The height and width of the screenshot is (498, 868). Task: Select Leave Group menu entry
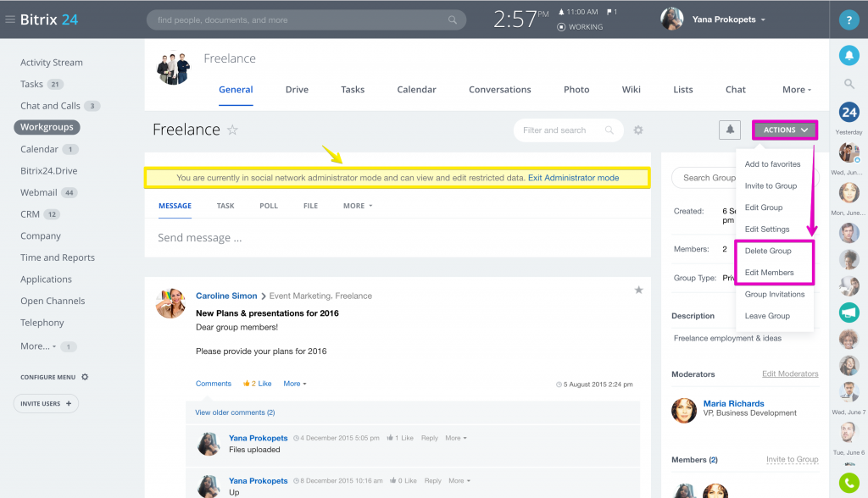(767, 316)
